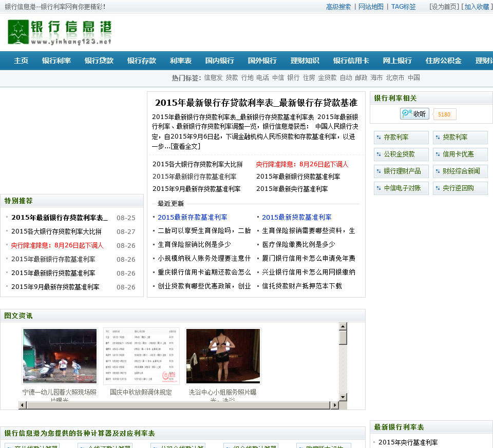Click left arrow of 图文资讯 horizontal scrollbar

point(22,405)
